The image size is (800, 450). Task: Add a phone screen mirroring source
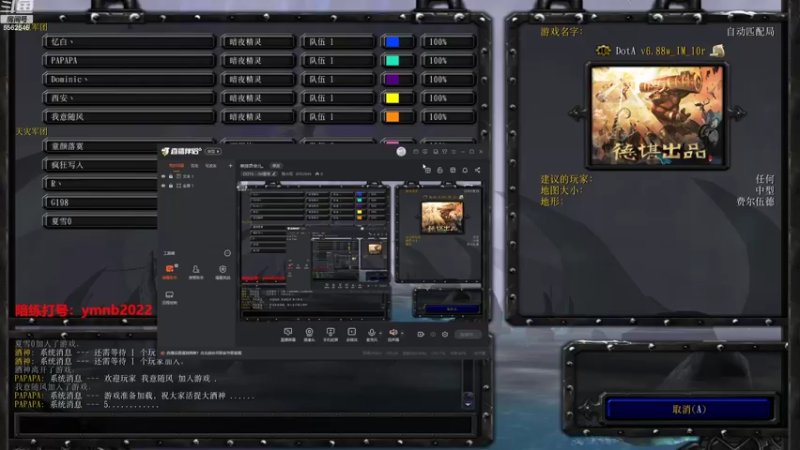click(331, 334)
